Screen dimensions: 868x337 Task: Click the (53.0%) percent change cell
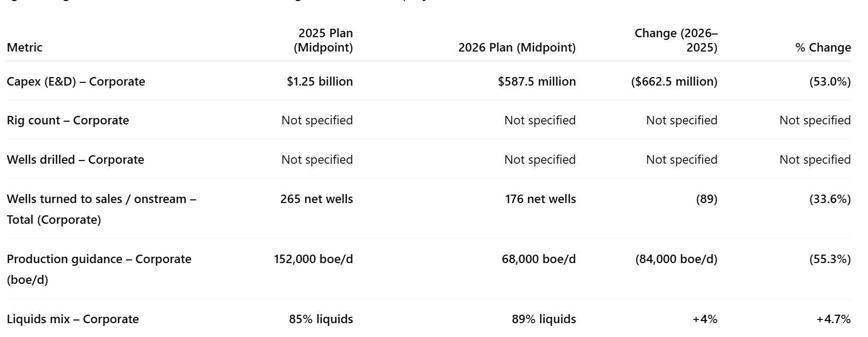pos(830,81)
